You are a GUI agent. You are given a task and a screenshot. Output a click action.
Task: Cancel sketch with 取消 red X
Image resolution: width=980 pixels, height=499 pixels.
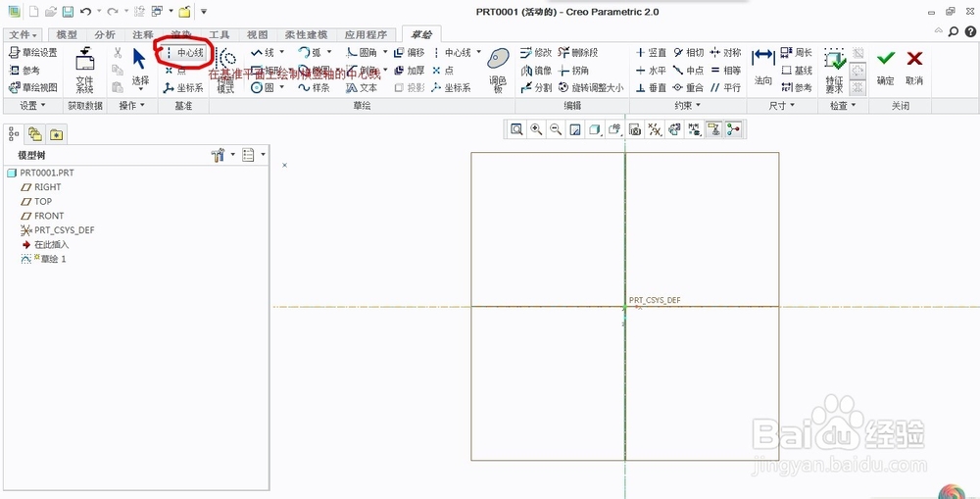pos(914,67)
